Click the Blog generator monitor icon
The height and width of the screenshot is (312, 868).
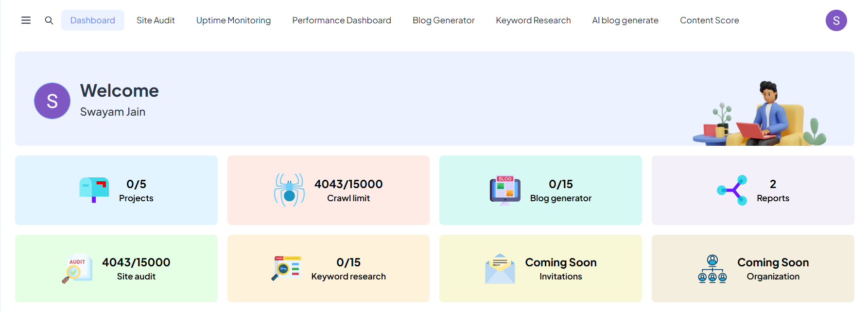tap(505, 190)
